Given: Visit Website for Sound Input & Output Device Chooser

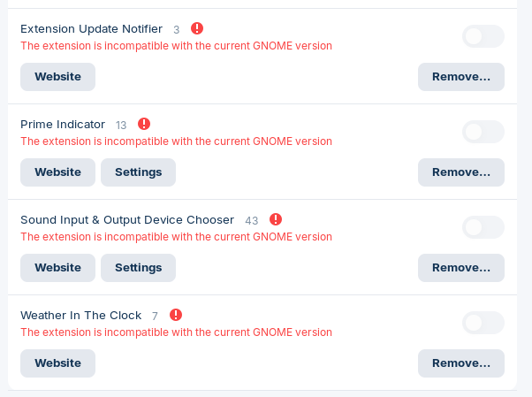Looking at the screenshot, I should pos(57,268).
